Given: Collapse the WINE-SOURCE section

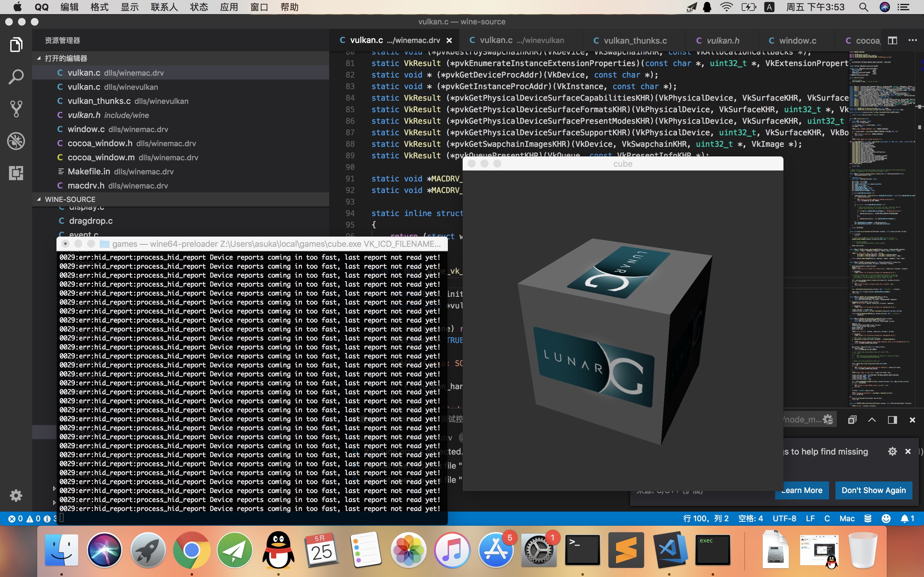Looking at the screenshot, I should (70, 199).
